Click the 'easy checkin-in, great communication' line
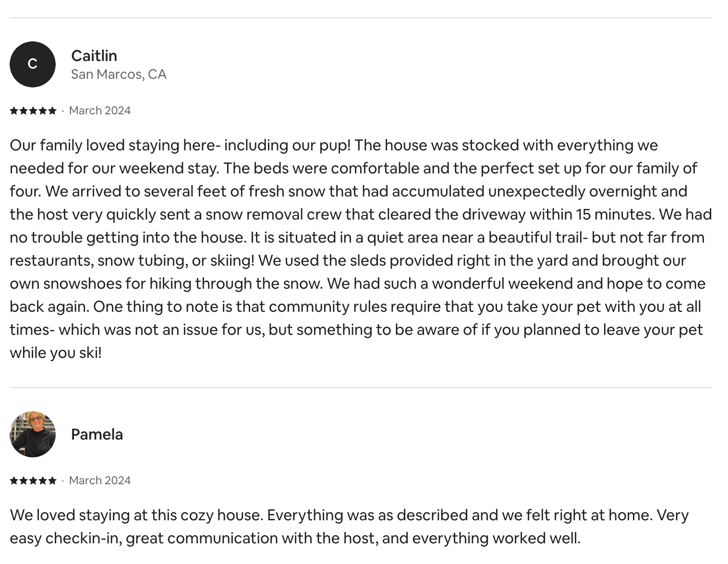The height and width of the screenshot is (564, 728). 295,538
